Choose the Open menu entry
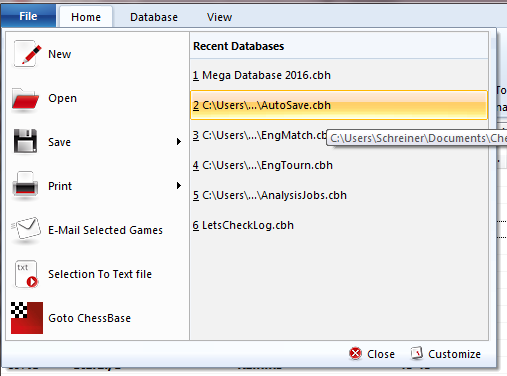This screenshot has width=507, height=376. (97, 98)
